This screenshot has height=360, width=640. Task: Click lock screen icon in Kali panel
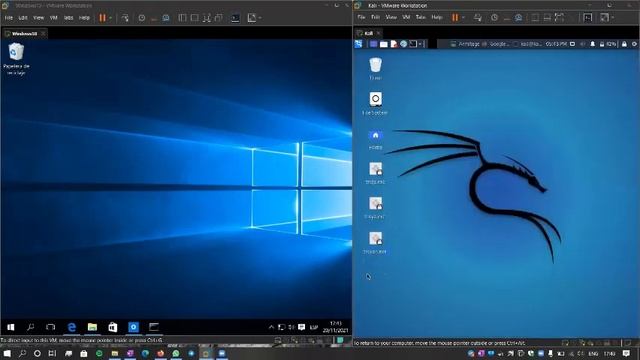coord(624,44)
